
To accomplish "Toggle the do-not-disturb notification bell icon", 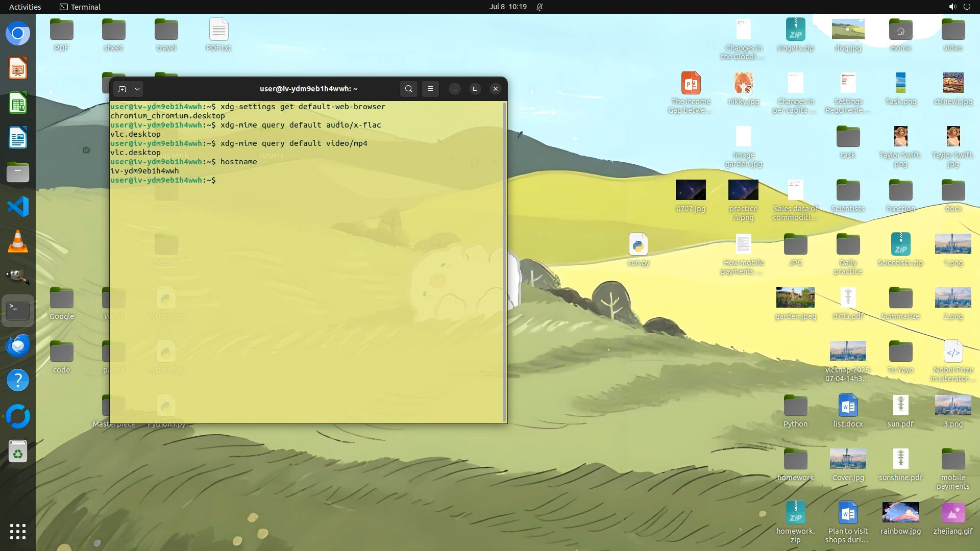I will (x=540, y=7).
